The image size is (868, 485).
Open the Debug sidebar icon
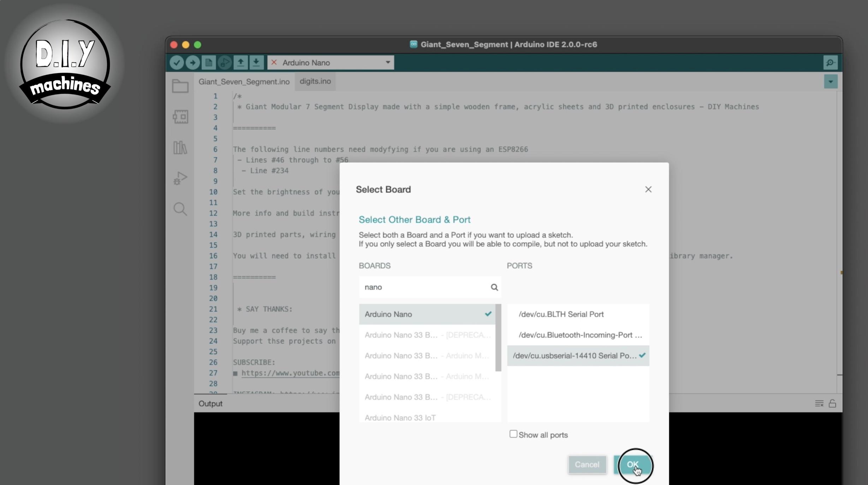click(180, 178)
